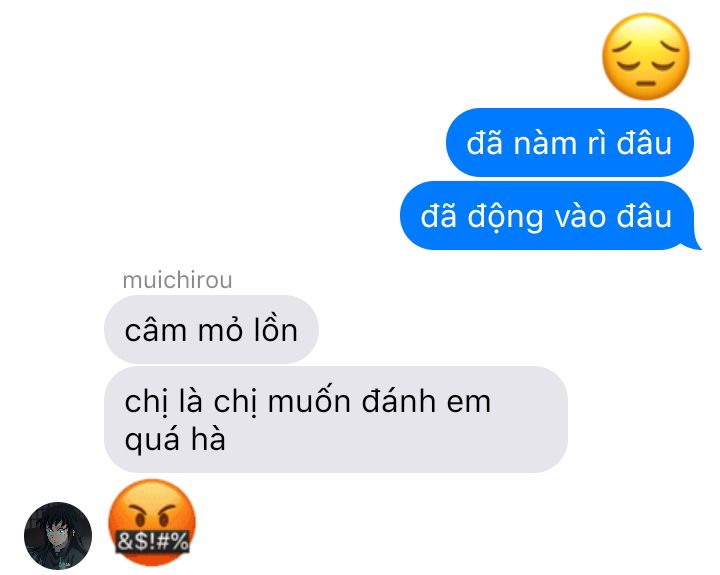Select the cursing angry face emoji

pos(152,522)
